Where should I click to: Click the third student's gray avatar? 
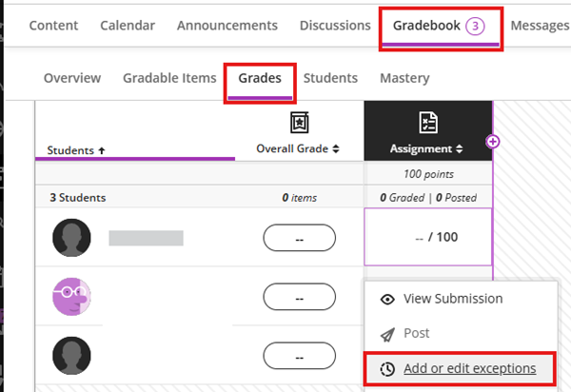tap(71, 356)
